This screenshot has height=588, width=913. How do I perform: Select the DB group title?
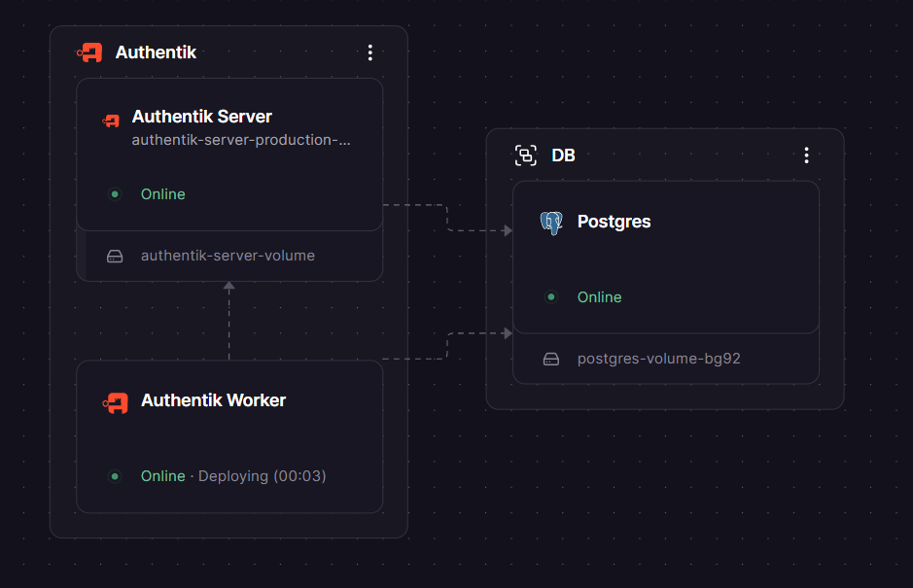click(563, 156)
